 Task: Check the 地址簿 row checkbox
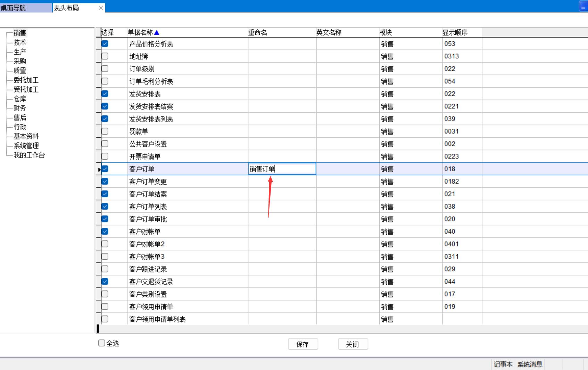pyautogui.click(x=105, y=56)
